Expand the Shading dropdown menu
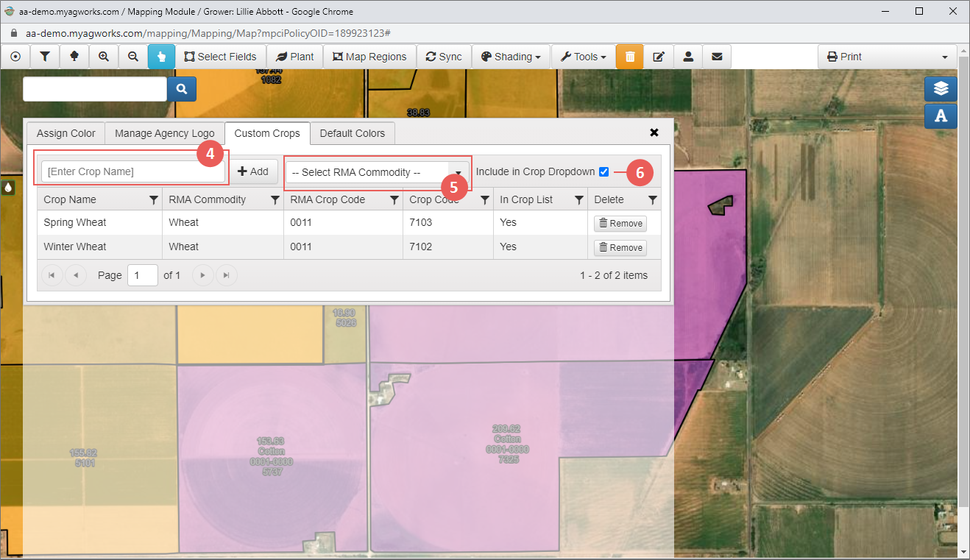This screenshot has height=560, width=970. (x=511, y=57)
